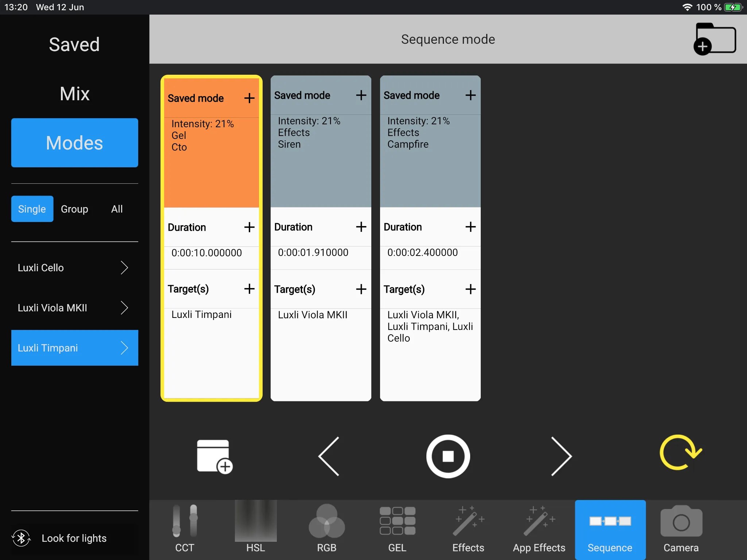Click the loop/repeat sequence icon

click(x=678, y=455)
